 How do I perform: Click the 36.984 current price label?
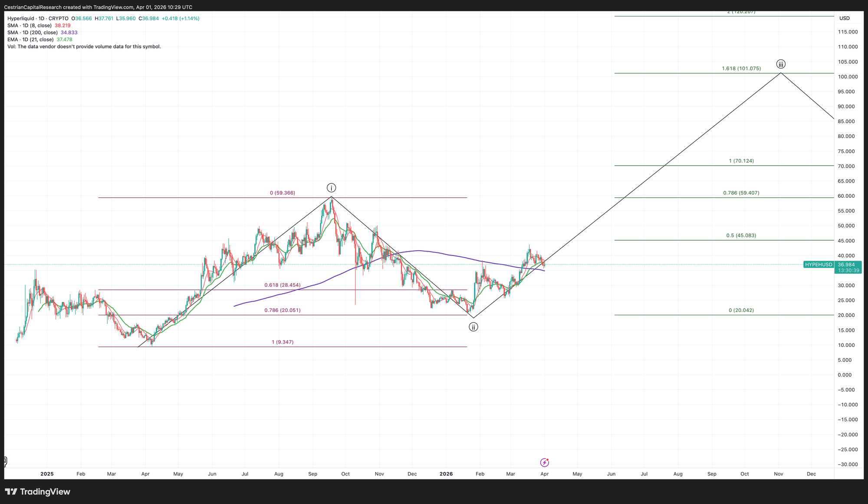tap(846, 265)
